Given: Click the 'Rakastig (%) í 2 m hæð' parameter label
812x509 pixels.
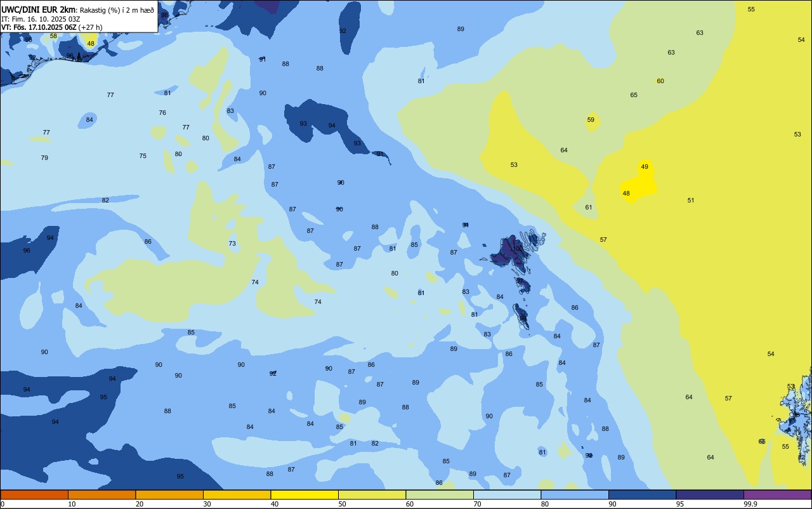Looking at the screenshot, I should click(115, 10).
